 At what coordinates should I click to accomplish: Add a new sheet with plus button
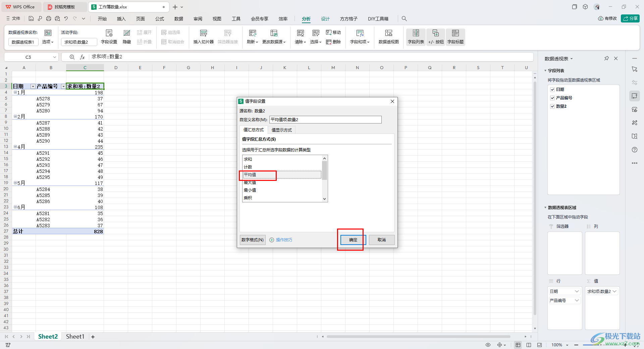pos(93,337)
